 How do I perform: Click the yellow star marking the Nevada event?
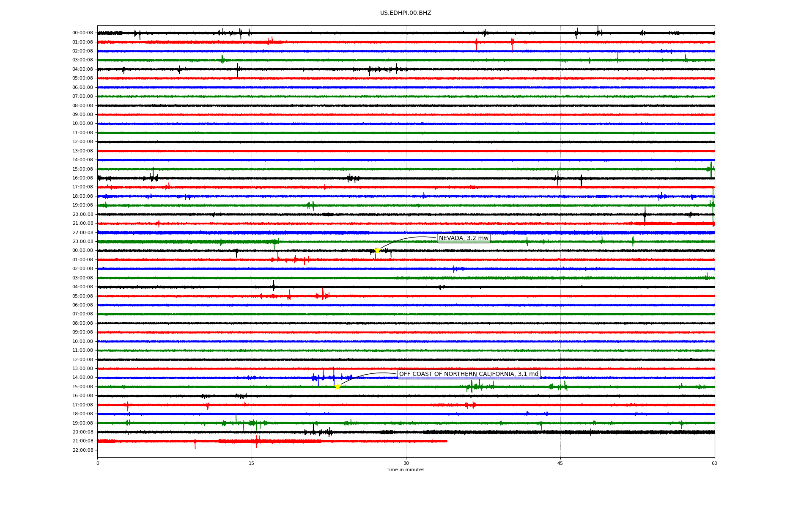[x=377, y=251]
